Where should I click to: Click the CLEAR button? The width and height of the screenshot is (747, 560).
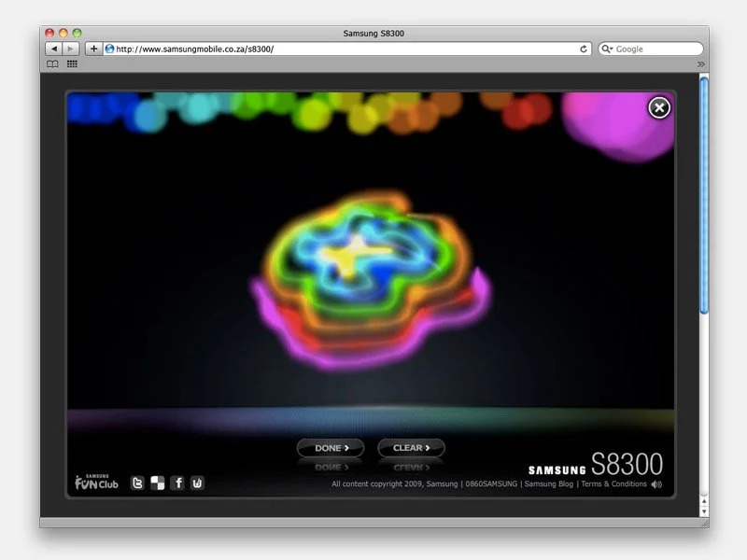point(411,448)
